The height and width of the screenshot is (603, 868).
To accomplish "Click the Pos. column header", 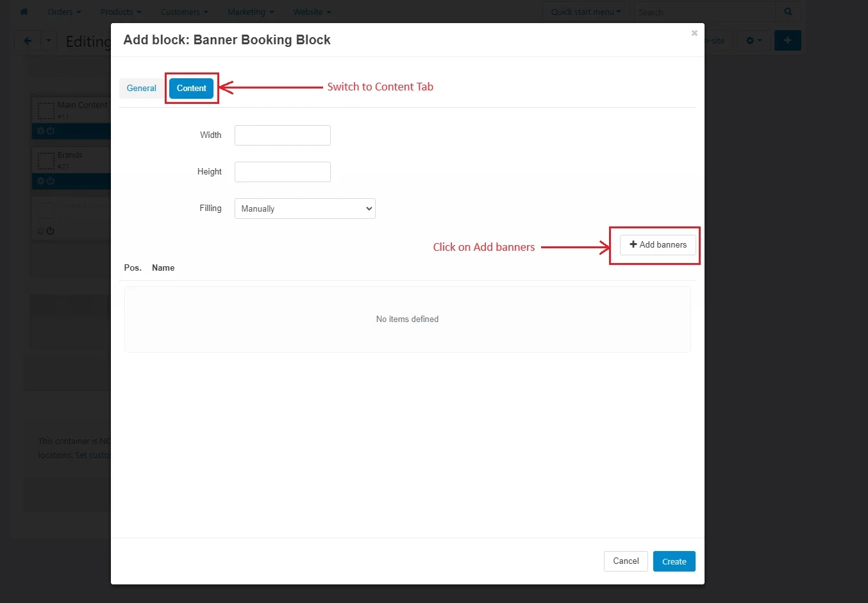I will pyautogui.click(x=133, y=268).
